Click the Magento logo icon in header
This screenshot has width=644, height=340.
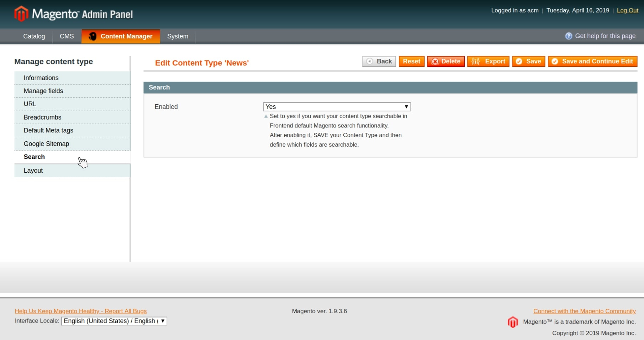(21, 14)
